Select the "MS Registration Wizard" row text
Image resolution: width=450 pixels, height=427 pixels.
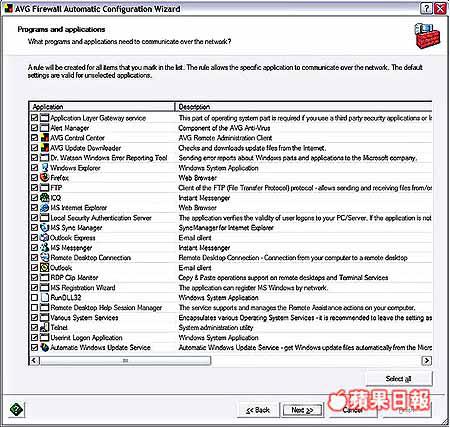tap(83, 287)
